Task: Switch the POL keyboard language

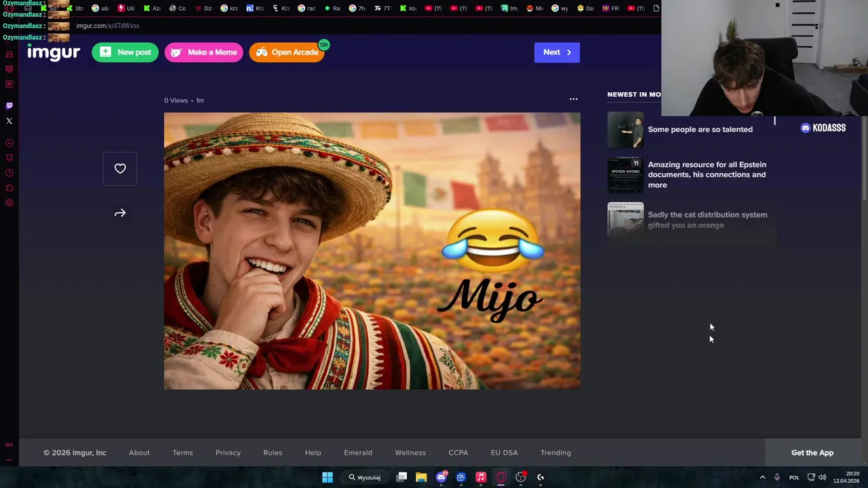Action: [794, 477]
